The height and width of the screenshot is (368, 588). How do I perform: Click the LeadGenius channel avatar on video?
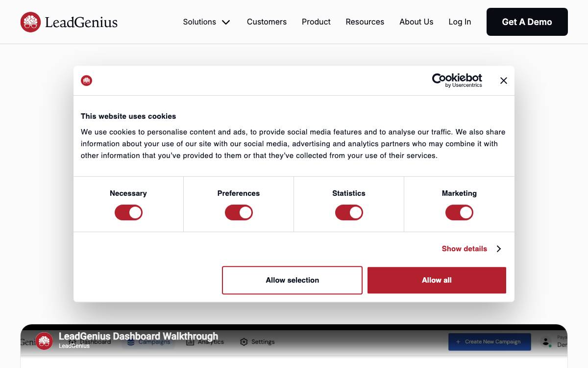tap(44, 341)
